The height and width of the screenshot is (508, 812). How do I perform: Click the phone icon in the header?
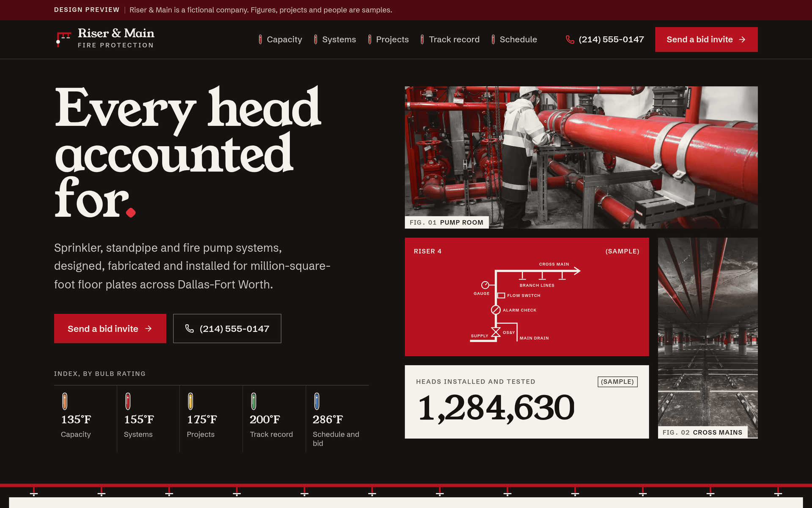570,39
